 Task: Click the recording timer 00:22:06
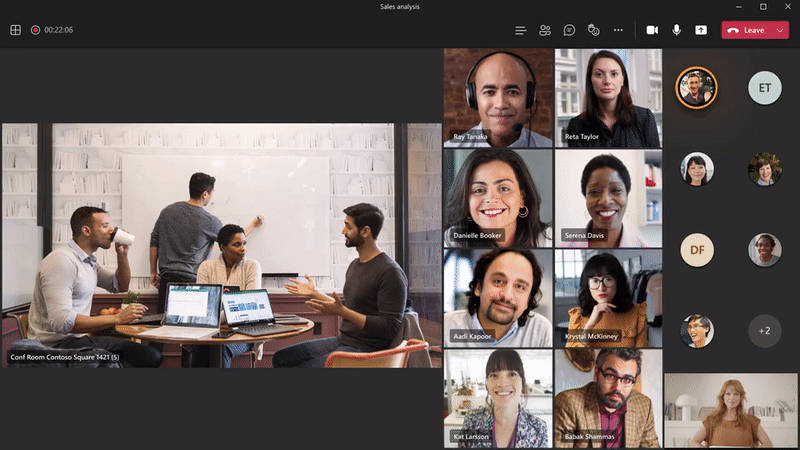pyautogui.click(x=59, y=30)
